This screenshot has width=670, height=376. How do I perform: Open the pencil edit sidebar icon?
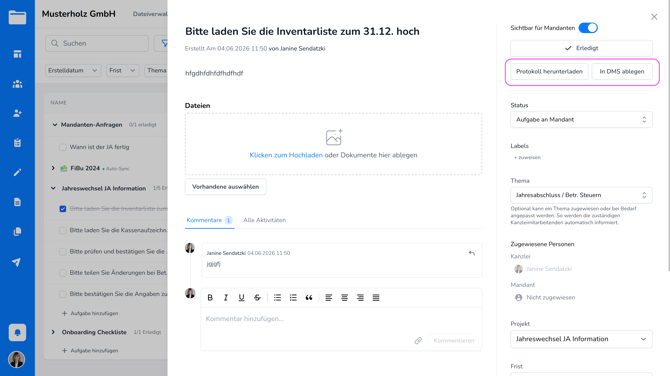coord(17,172)
